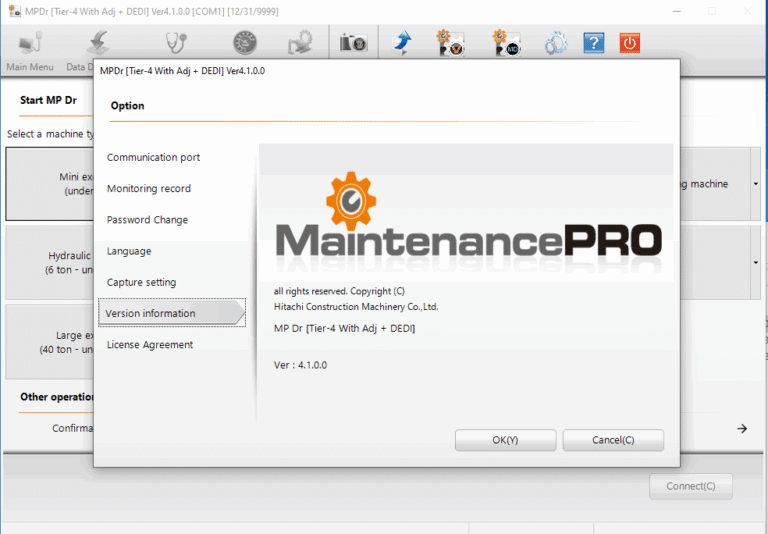Image resolution: width=768 pixels, height=534 pixels.
Task: Click the right arrow under Other operation
Action: pos(742,429)
